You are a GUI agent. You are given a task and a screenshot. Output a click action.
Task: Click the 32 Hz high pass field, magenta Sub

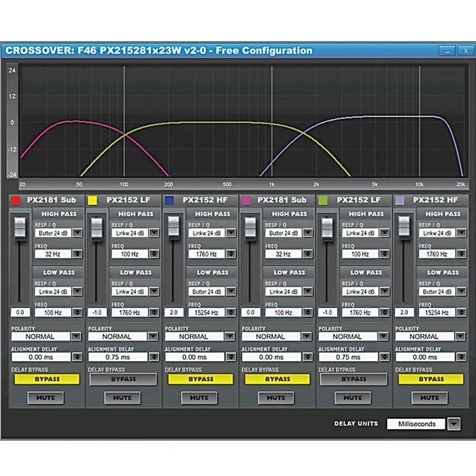click(x=284, y=254)
